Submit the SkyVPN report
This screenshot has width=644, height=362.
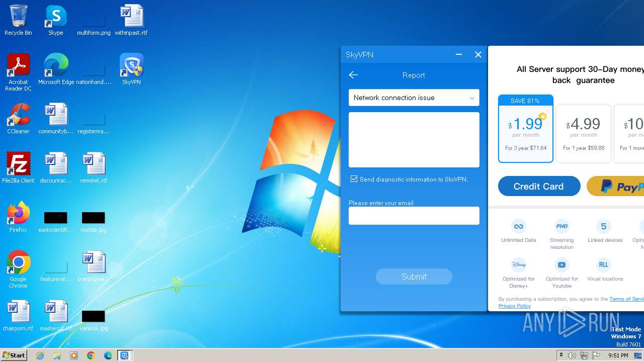(414, 277)
